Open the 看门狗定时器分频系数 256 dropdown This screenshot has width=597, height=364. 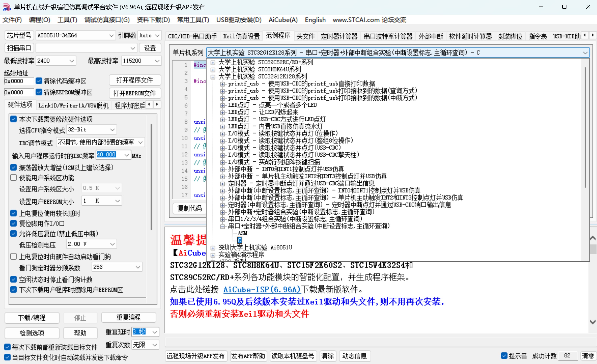(117, 267)
